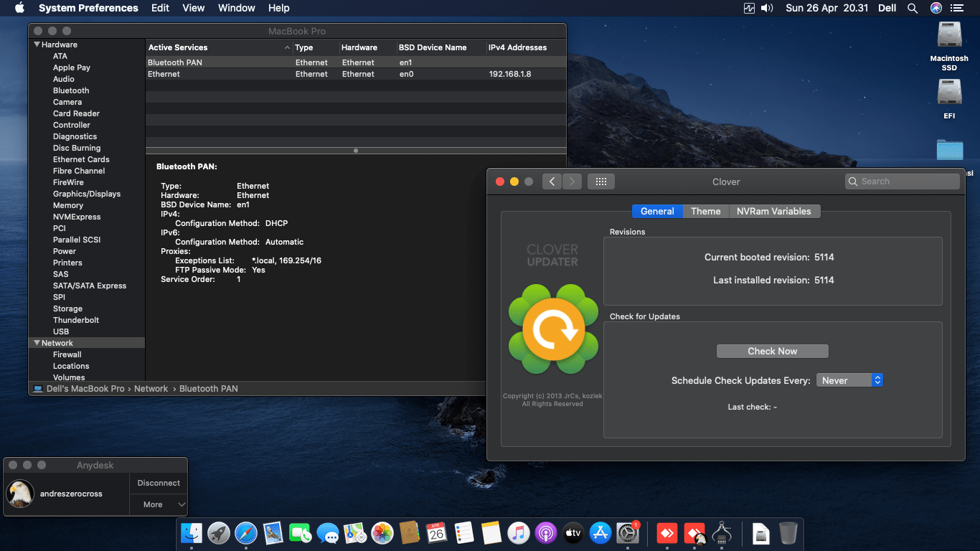Image resolution: width=980 pixels, height=551 pixels.
Task: Click the eagle avatar in Anydesk window
Action: click(x=20, y=494)
